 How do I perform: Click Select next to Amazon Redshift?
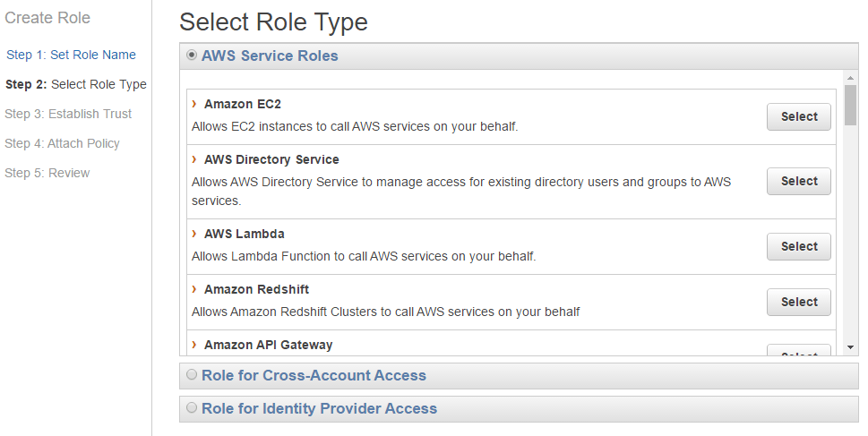point(798,302)
